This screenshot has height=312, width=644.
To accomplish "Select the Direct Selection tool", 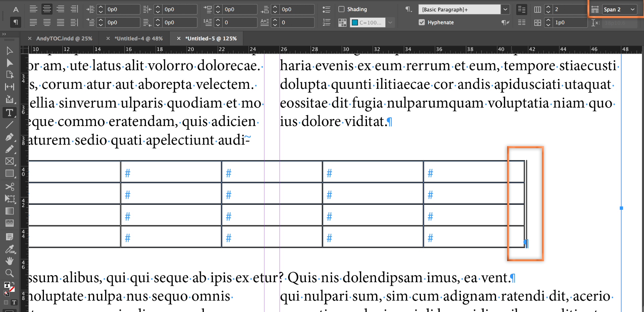I will point(9,63).
